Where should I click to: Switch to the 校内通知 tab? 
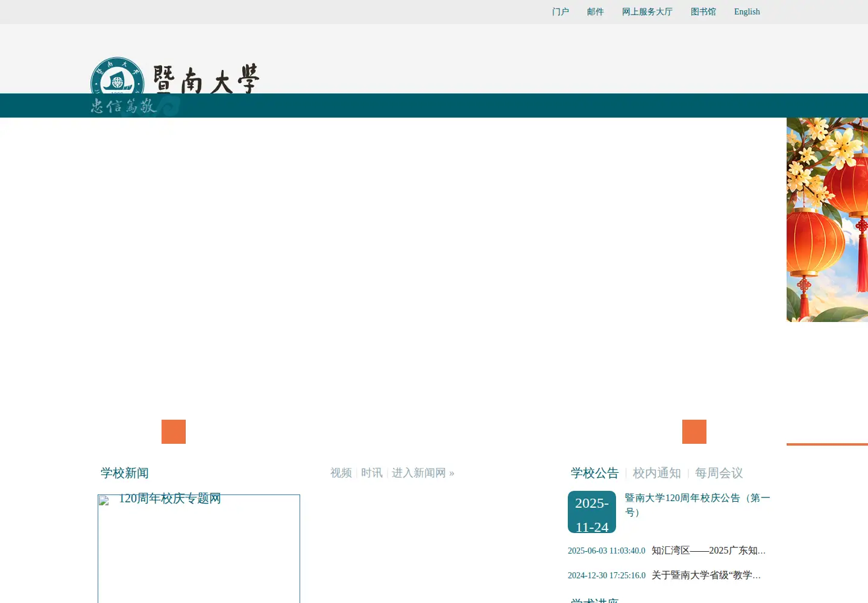click(657, 473)
